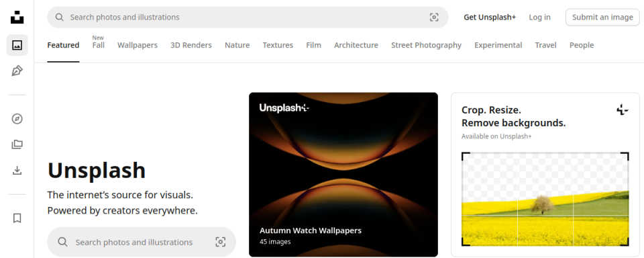
Task: Click the large Unsplash heading
Action: (97, 171)
